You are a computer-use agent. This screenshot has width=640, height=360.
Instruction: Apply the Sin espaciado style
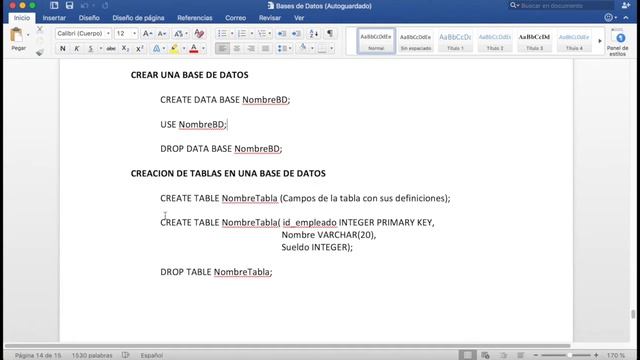[416, 41]
